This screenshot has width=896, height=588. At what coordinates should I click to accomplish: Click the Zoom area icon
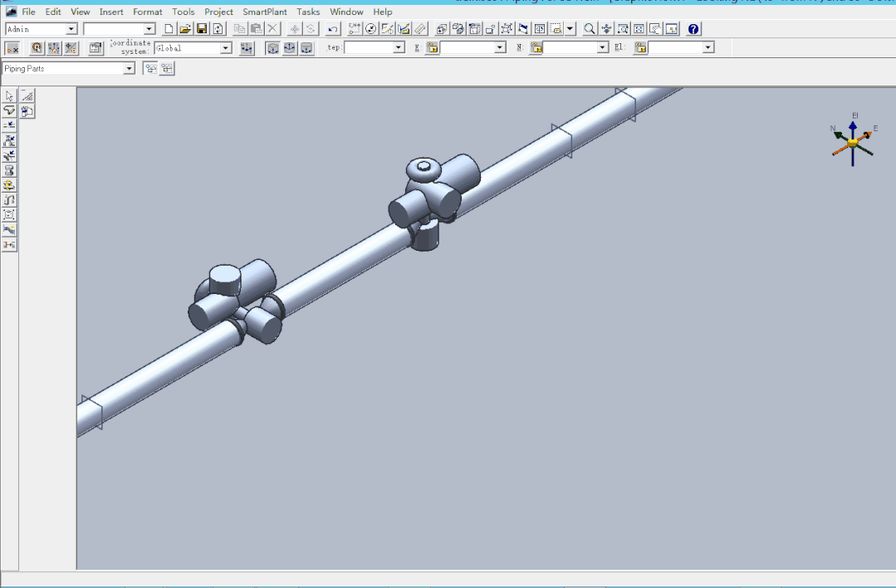tap(622, 28)
